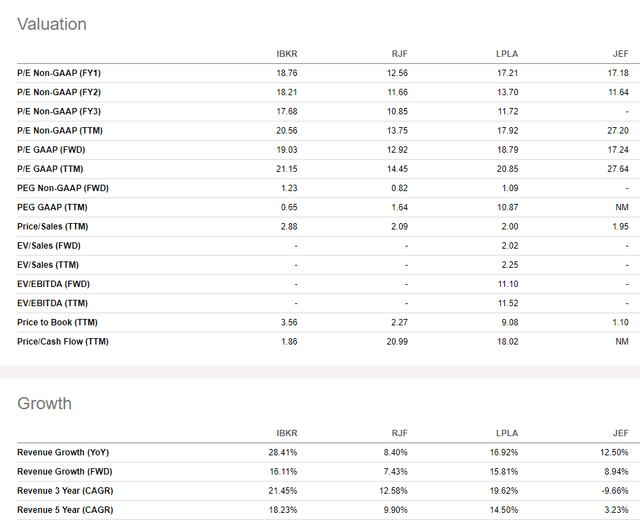Viewport: 640px width, 520px height.
Task: Click the Valuation section heading
Action: pyautogui.click(x=52, y=24)
